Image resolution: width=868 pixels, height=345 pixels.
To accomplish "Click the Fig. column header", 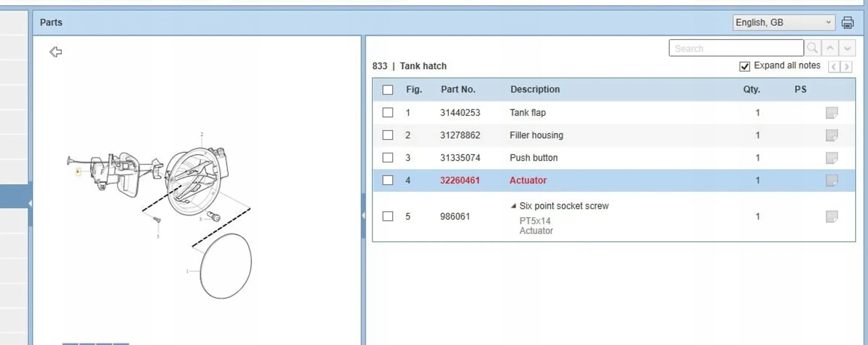I will point(414,90).
